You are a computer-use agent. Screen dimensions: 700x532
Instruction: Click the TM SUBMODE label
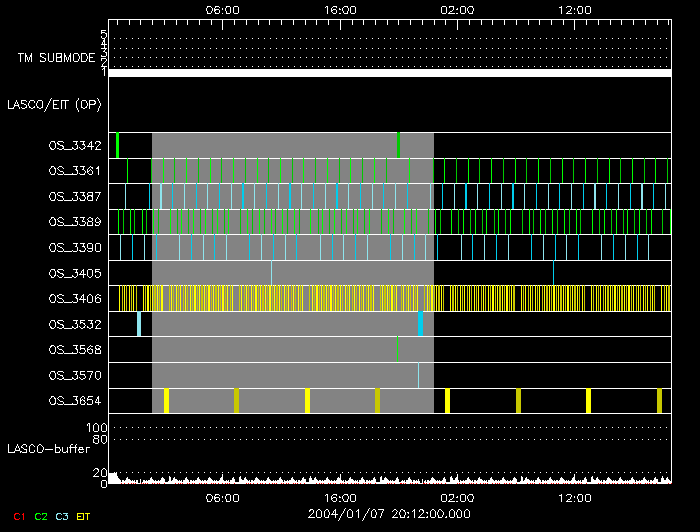pyautogui.click(x=58, y=58)
